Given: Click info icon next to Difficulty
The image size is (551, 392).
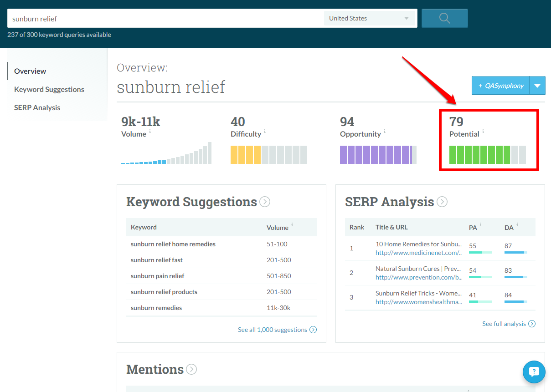Looking at the screenshot, I should (x=265, y=131).
